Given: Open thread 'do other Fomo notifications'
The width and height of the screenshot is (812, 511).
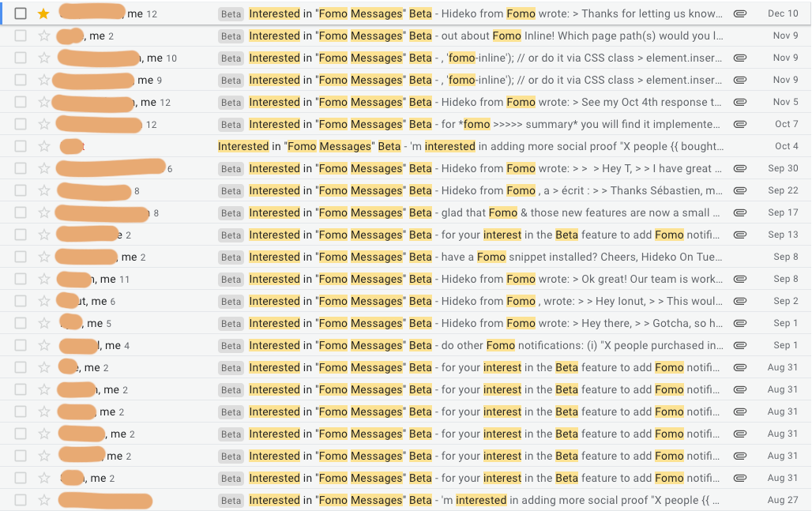Looking at the screenshot, I should [x=405, y=345].
